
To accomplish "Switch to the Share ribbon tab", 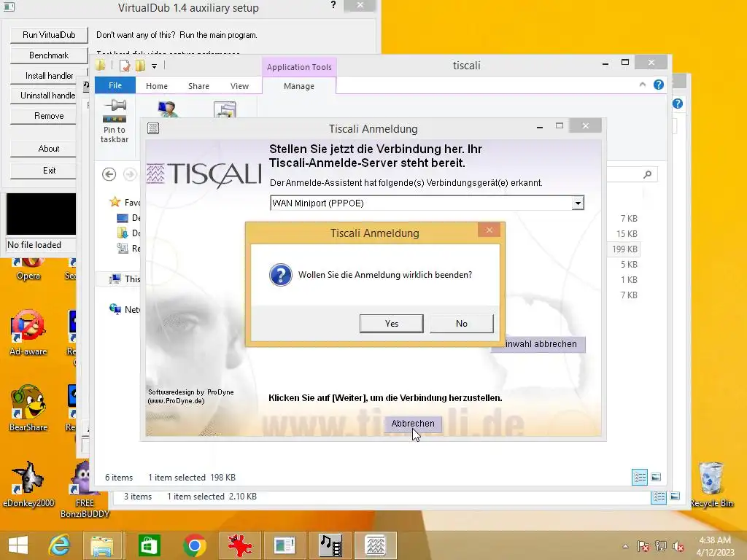I will pos(198,86).
